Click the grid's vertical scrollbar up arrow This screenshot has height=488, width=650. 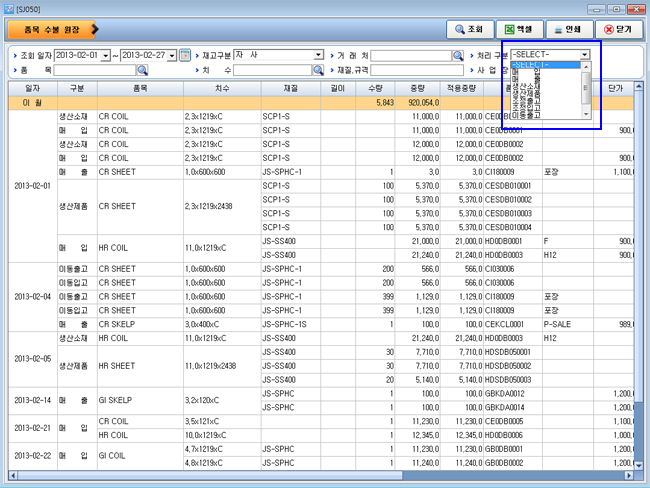[639, 86]
